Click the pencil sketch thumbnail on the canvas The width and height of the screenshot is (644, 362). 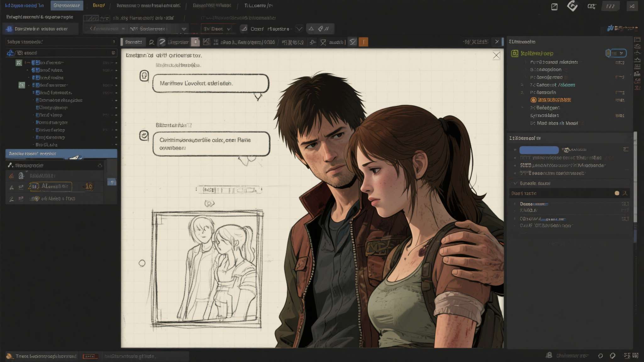coord(207,269)
